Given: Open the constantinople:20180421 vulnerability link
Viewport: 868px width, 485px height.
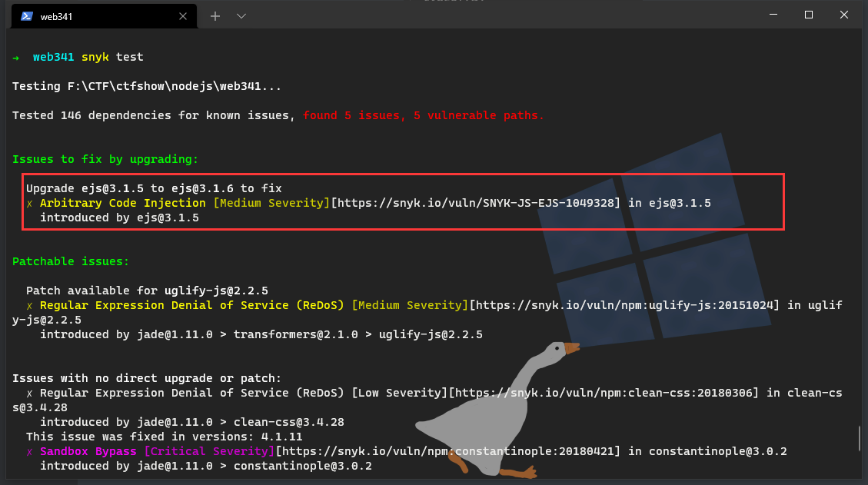Looking at the screenshot, I should click(x=448, y=451).
